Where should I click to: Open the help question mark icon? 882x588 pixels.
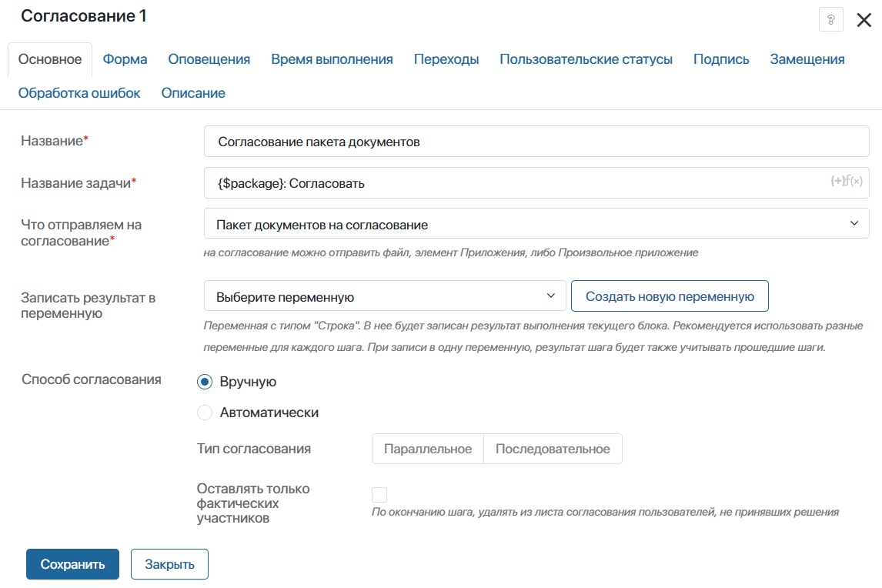[x=830, y=20]
